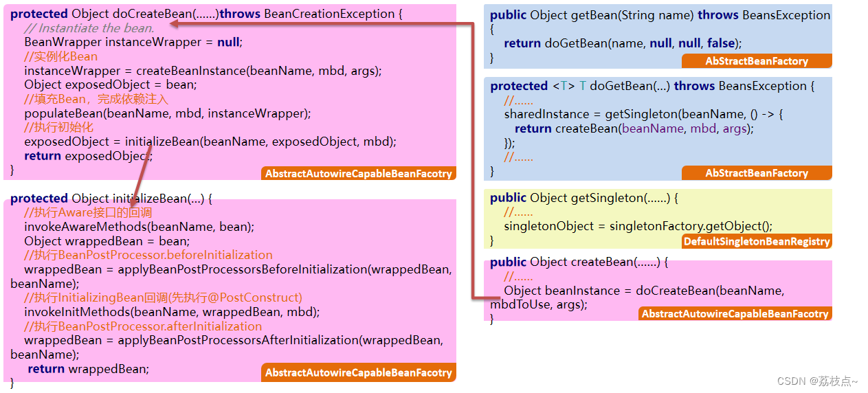The width and height of the screenshot is (868, 393).
Task: Click the populateBean(beanName, mbd, instanceWrapper) line
Action: tap(168, 113)
